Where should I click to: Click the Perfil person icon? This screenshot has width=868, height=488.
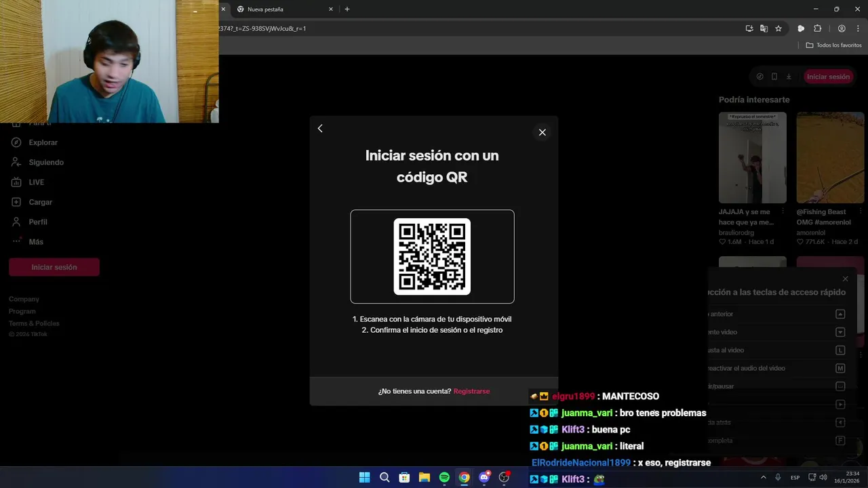tap(16, 222)
